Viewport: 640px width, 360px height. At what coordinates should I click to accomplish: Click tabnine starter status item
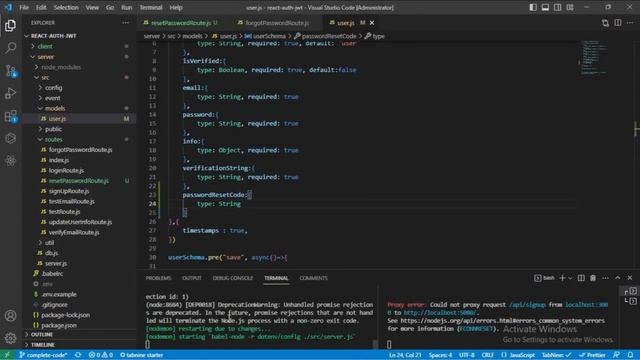[x=142, y=355]
